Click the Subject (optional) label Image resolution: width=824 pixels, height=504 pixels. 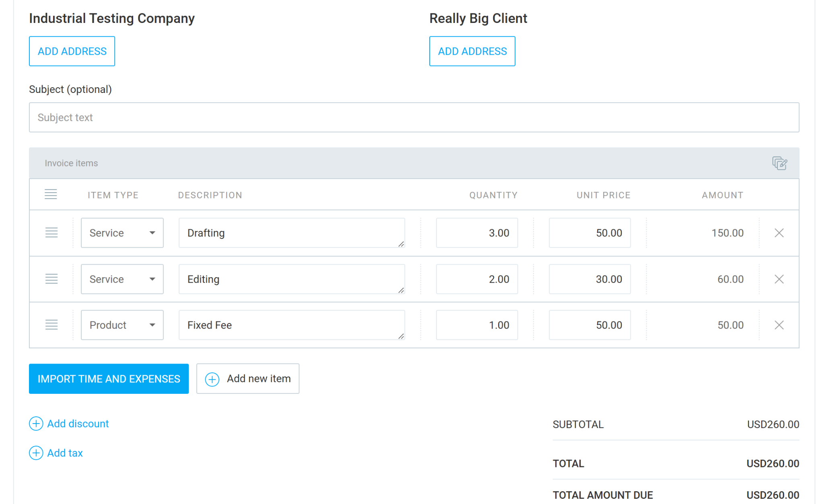coord(70,89)
